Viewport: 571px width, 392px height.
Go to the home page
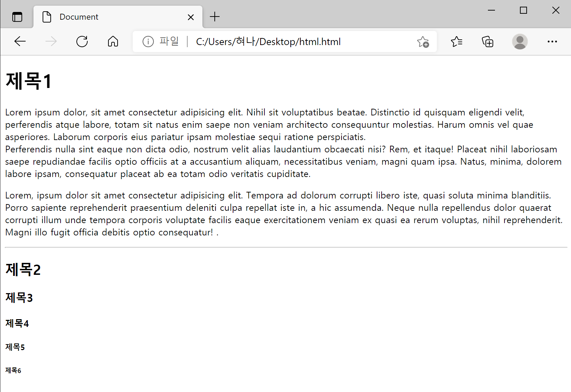(x=113, y=42)
